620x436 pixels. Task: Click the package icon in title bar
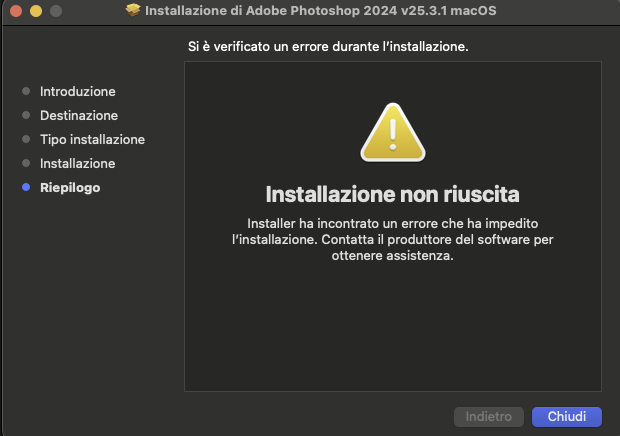pos(133,10)
